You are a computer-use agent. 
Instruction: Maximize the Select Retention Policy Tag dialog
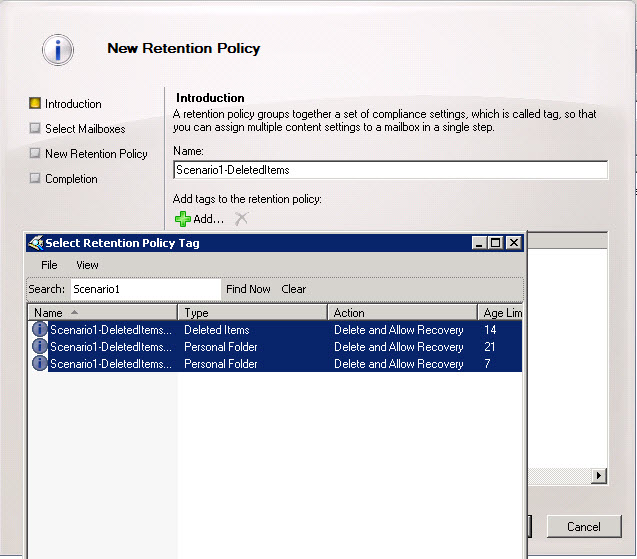point(495,243)
